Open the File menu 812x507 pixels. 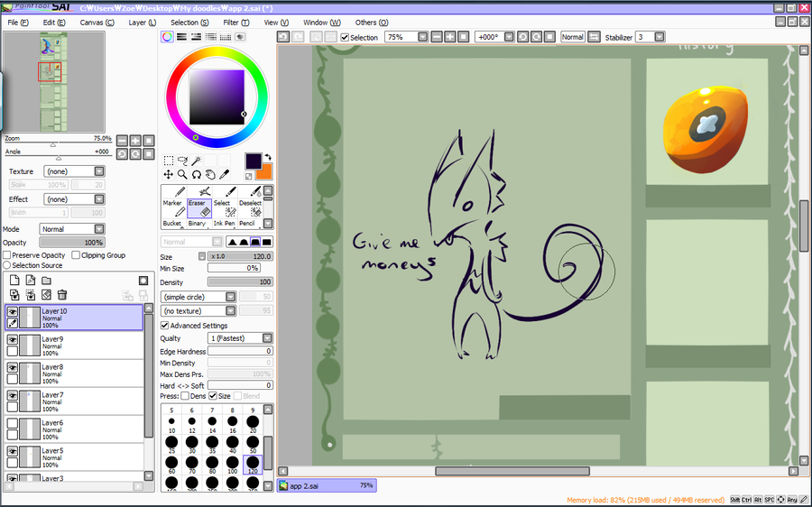[x=18, y=23]
